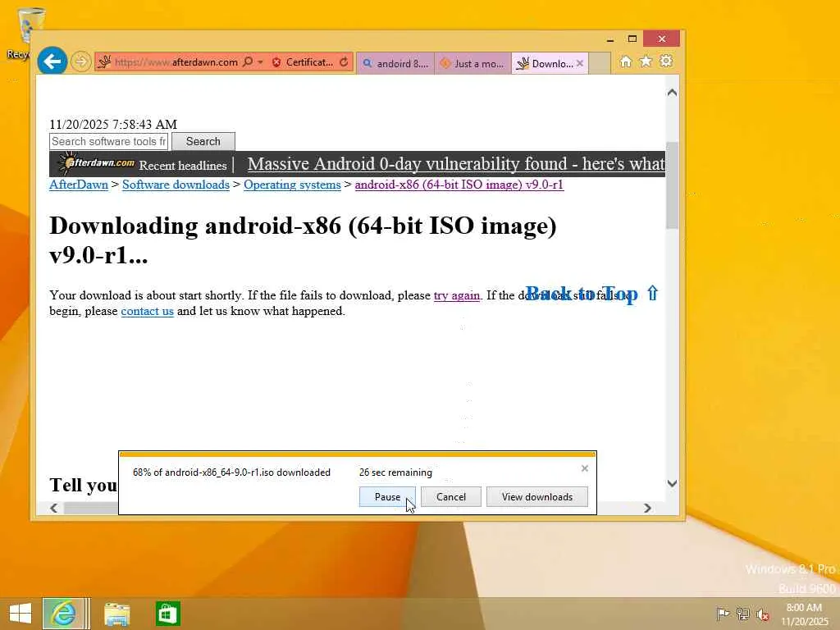The image size is (840, 630).
Task: Click the 'Back to Top' link
Action: 592,294
